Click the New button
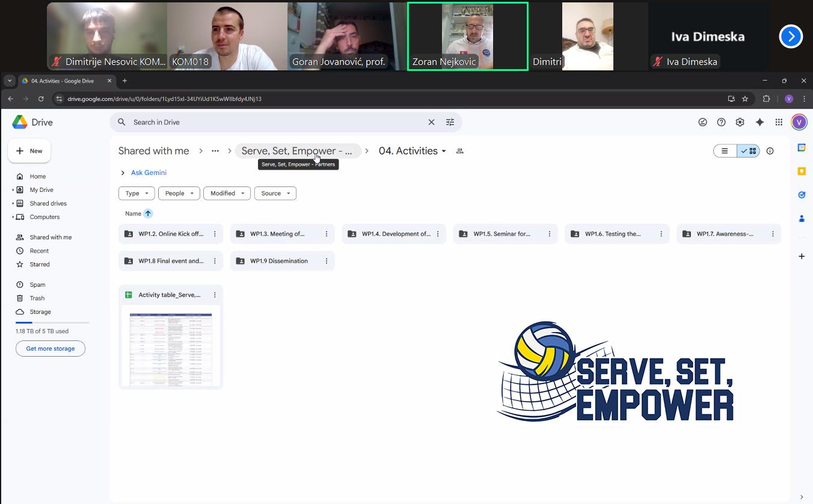The width and height of the screenshot is (813, 504). pos(29,151)
